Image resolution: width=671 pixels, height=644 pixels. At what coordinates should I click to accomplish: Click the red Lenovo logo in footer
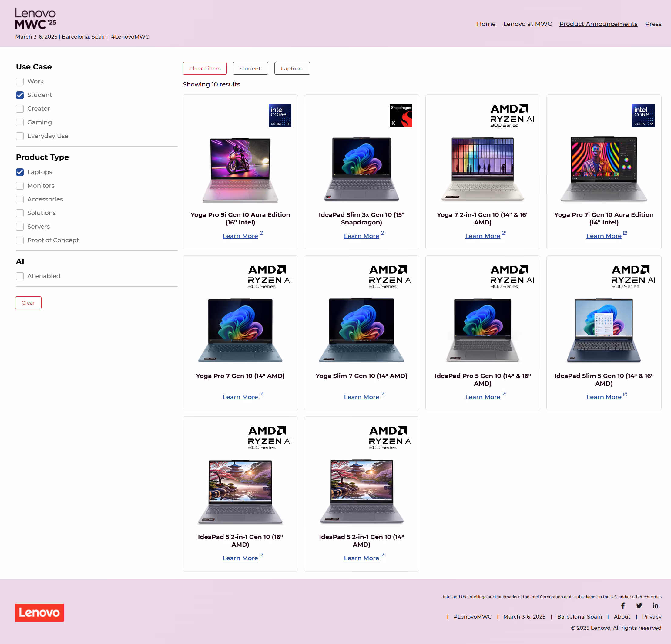point(39,612)
